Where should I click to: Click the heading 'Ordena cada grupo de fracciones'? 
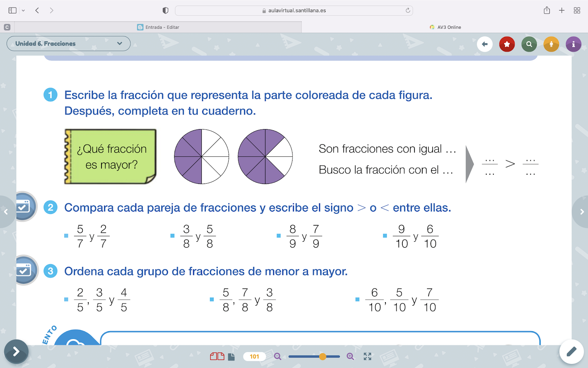[x=206, y=271]
